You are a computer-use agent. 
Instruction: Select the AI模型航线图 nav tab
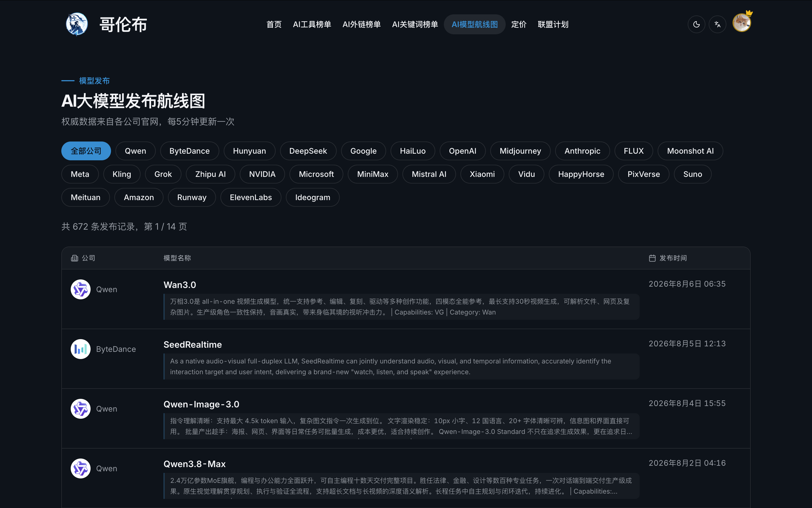click(x=475, y=24)
